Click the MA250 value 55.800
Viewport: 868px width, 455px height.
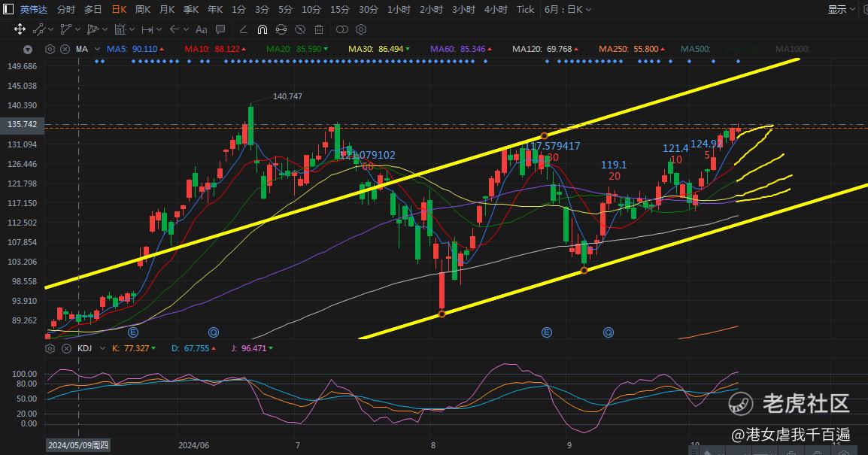(646, 50)
